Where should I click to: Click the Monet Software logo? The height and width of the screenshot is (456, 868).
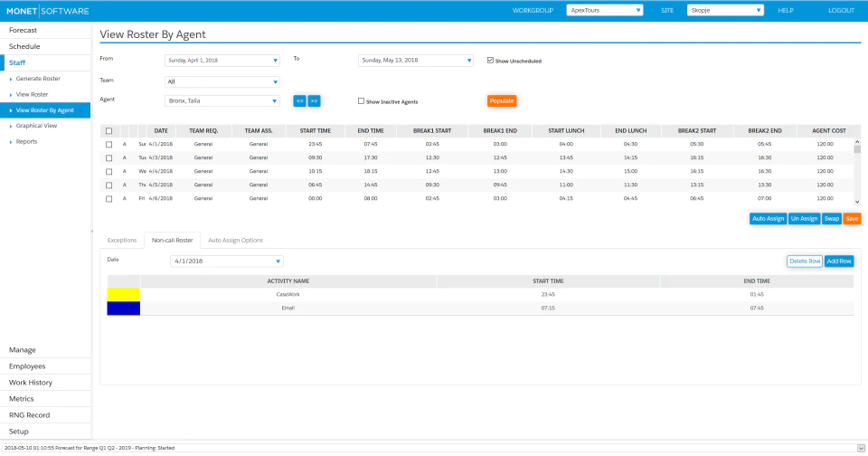click(x=48, y=11)
